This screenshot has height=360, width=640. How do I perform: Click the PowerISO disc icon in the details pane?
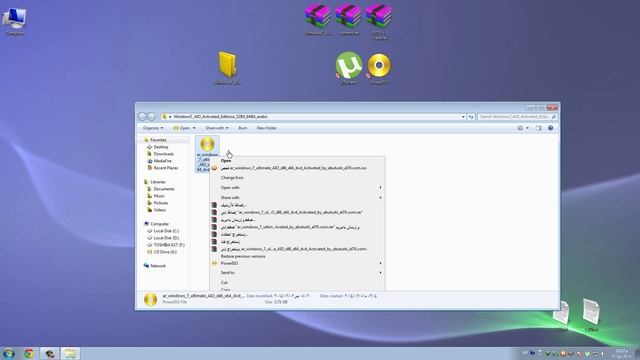coord(150,300)
